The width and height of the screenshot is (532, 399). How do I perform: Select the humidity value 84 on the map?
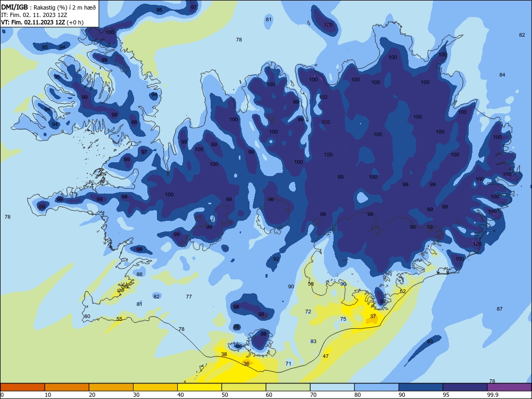coord(502,74)
